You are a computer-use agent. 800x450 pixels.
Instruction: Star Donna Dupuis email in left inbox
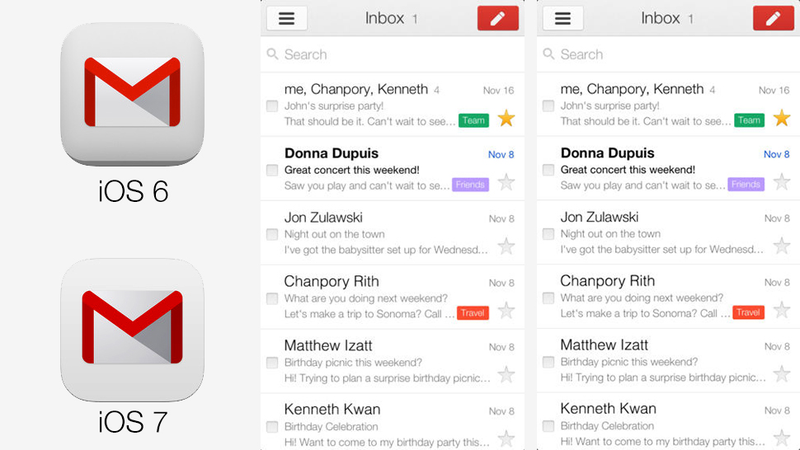(506, 182)
